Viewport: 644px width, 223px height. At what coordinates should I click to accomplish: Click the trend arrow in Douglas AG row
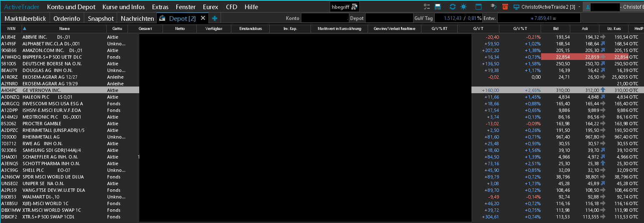(603, 70)
